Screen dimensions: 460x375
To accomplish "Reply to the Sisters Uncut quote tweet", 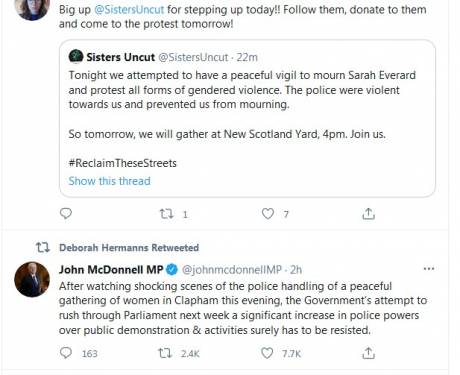I will [x=66, y=213].
